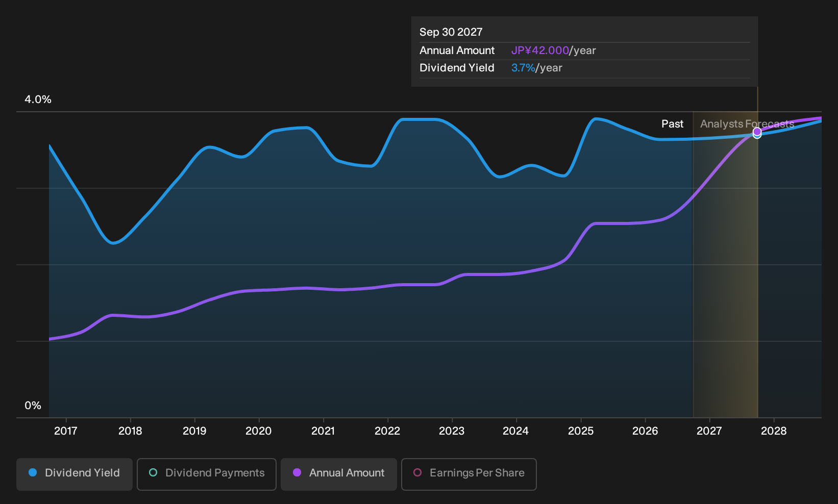Click the 2023 x-axis label
The width and height of the screenshot is (838, 504).
(x=452, y=431)
